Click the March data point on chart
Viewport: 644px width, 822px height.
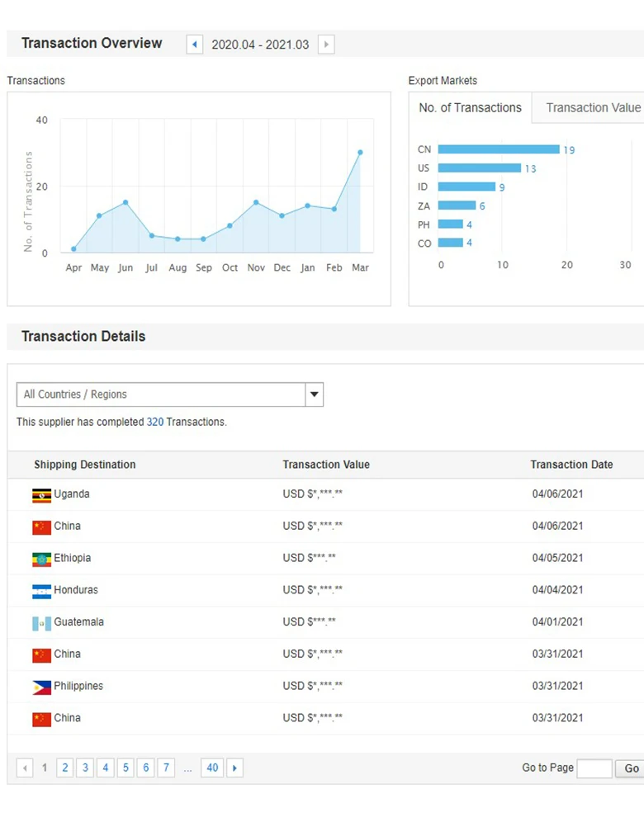pos(360,153)
